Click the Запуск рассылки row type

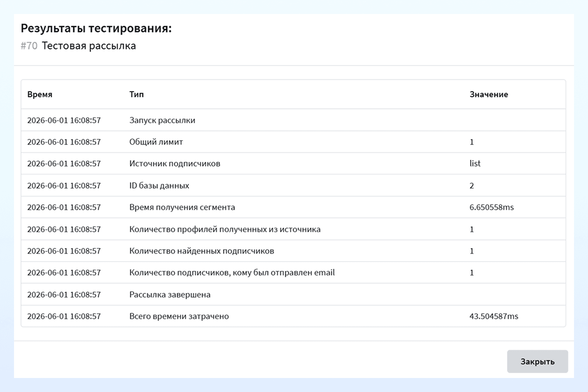point(162,120)
